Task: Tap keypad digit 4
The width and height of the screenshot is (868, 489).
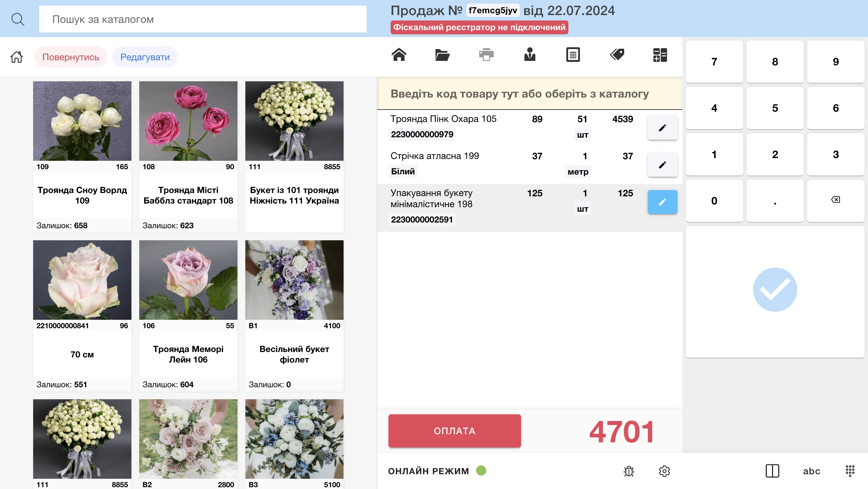Action: pos(714,108)
